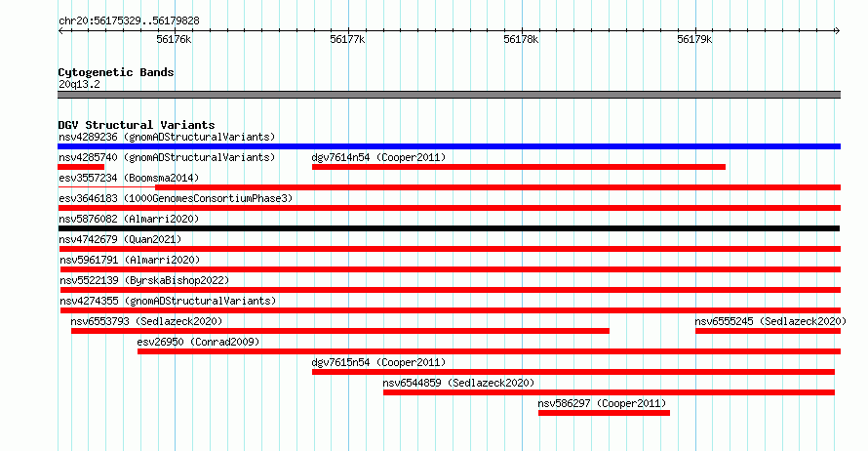
Task: Click the blue nsv4289236 variant bar
Action: click(x=449, y=146)
